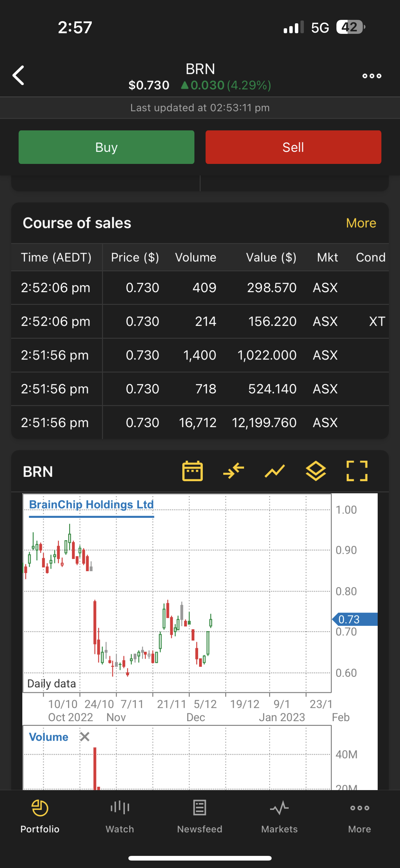Tap the back arrow icon
400x868 pixels.
19,75
